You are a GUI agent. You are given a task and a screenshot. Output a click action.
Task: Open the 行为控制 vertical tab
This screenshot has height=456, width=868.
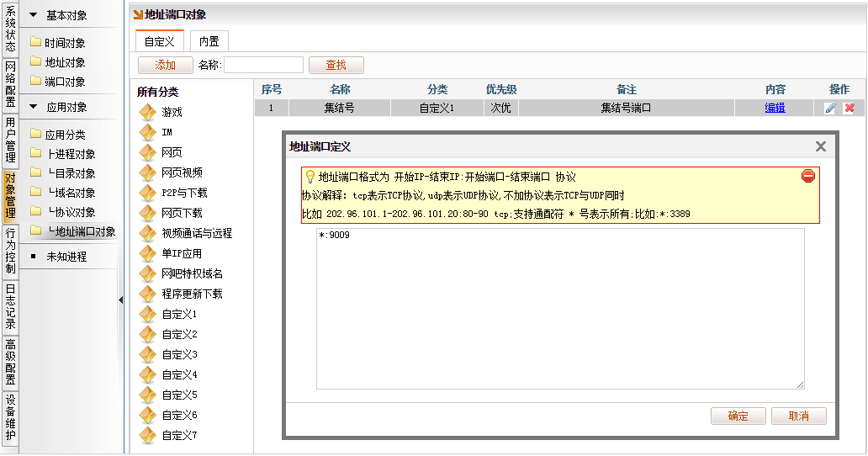pyautogui.click(x=11, y=252)
